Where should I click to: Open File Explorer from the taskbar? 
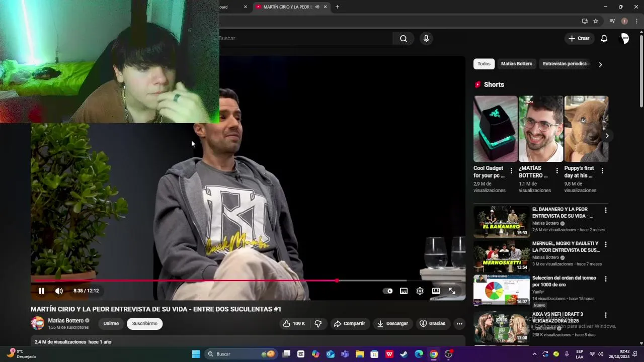(x=360, y=354)
